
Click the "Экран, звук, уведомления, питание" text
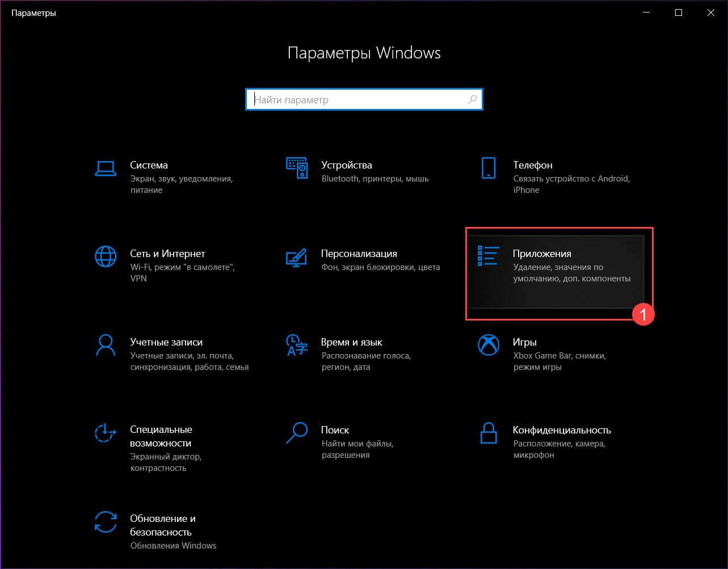[182, 184]
